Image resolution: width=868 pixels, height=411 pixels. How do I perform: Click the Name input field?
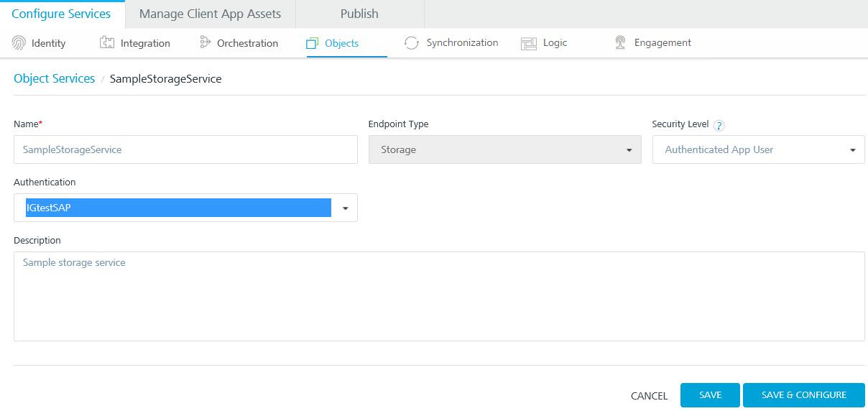185,149
